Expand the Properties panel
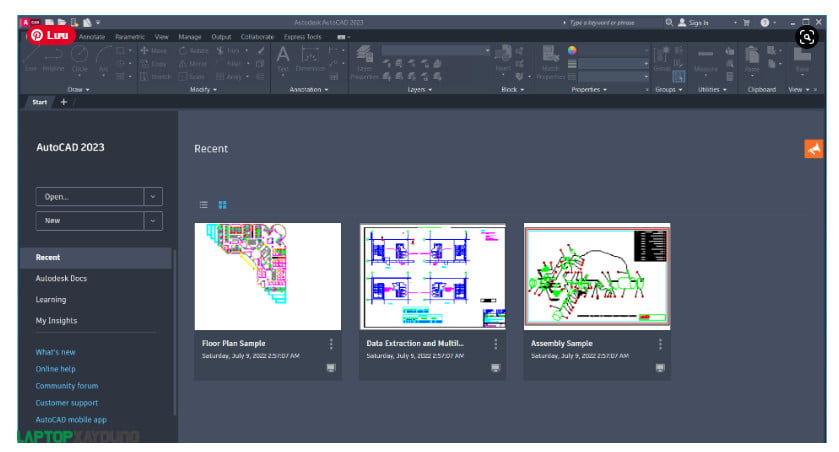839x452 pixels. click(589, 90)
